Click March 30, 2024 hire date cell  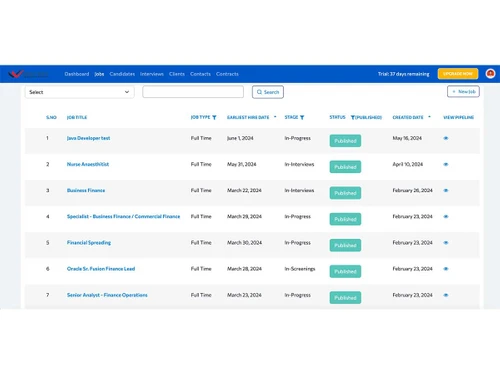pos(244,243)
